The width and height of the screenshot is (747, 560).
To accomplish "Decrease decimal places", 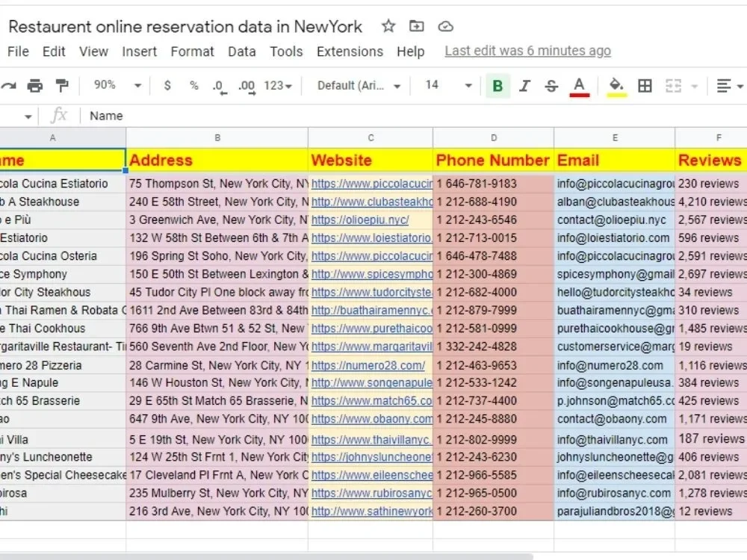I will (219, 87).
